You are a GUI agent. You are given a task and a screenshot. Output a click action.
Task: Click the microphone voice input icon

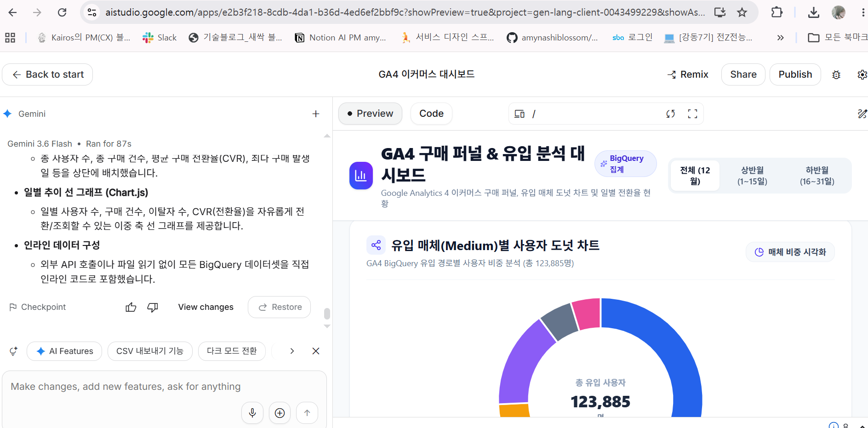(252, 413)
